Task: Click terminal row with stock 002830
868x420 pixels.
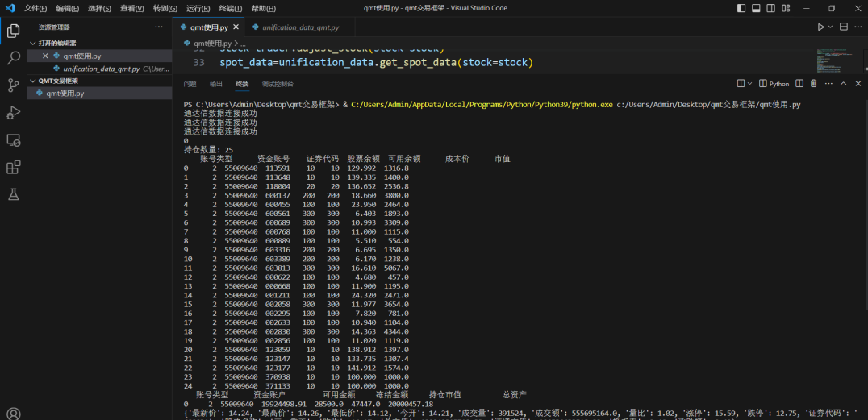Action: [296, 331]
